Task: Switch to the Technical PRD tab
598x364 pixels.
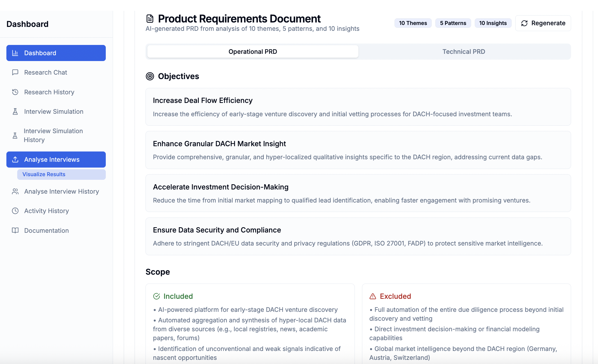Action: (x=463, y=51)
